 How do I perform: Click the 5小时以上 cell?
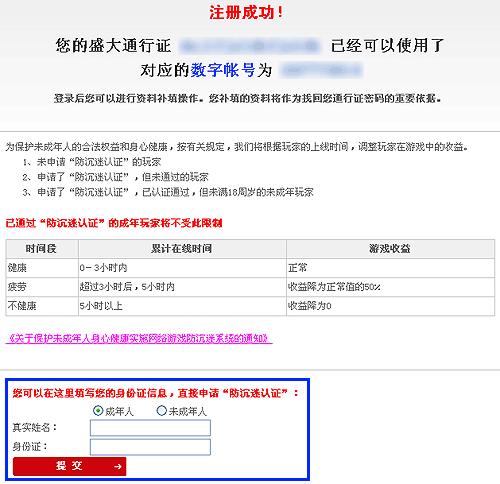[x=182, y=306]
